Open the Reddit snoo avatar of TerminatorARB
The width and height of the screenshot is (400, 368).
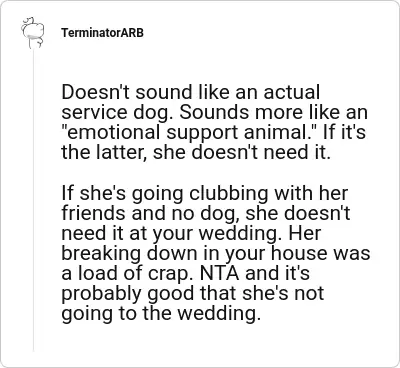coord(33,33)
